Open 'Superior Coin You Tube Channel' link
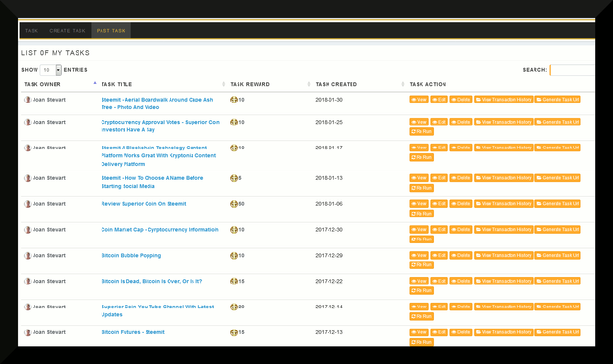This screenshot has width=613, height=364. pos(157,310)
